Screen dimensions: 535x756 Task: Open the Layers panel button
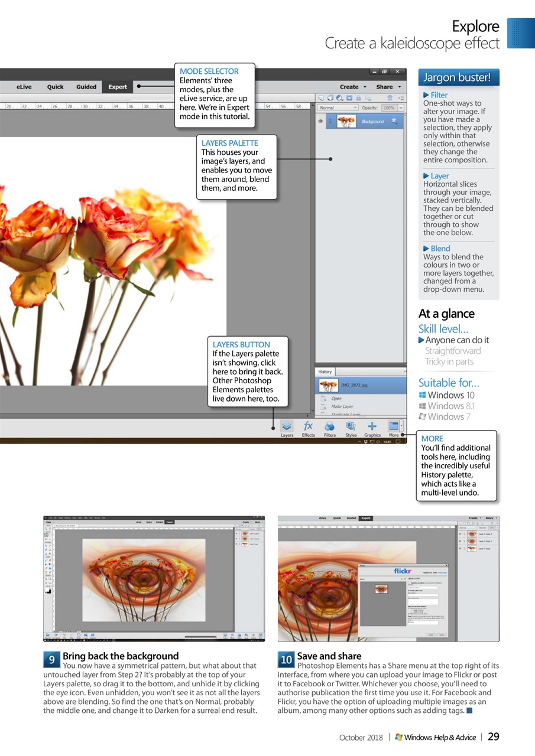(287, 428)
